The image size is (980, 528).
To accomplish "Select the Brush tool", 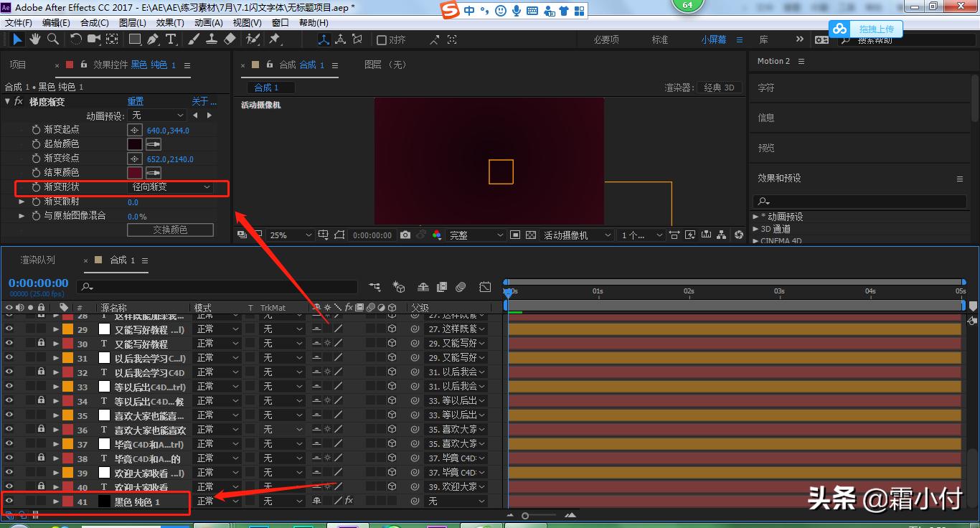I will tap(192, 39).
